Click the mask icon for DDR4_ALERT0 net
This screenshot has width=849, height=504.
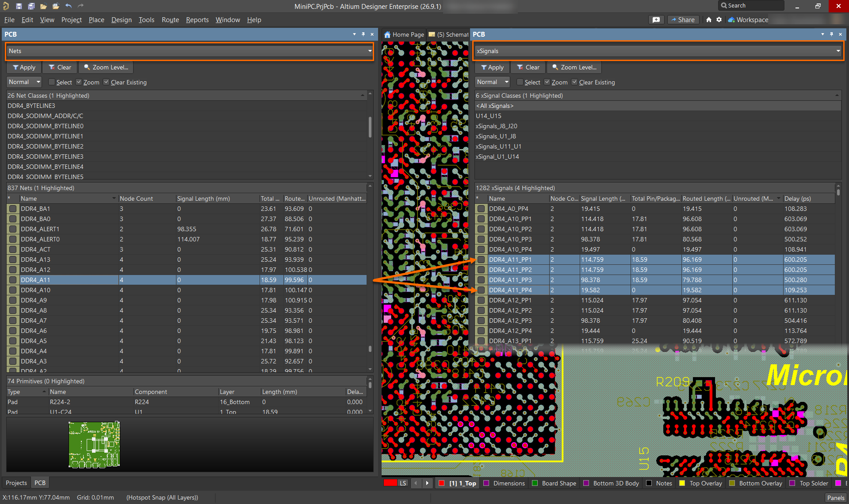(x=13, y=239)
